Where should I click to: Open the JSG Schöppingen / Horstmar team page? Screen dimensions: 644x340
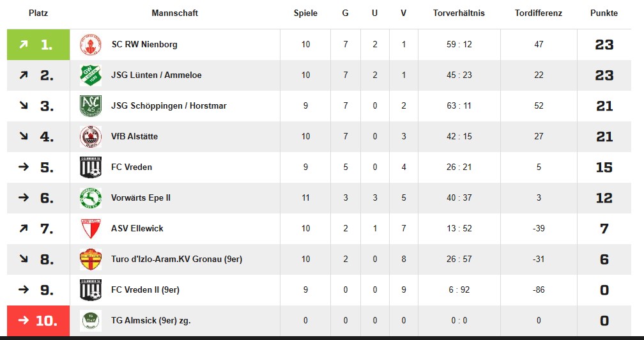tap(169, 105)
